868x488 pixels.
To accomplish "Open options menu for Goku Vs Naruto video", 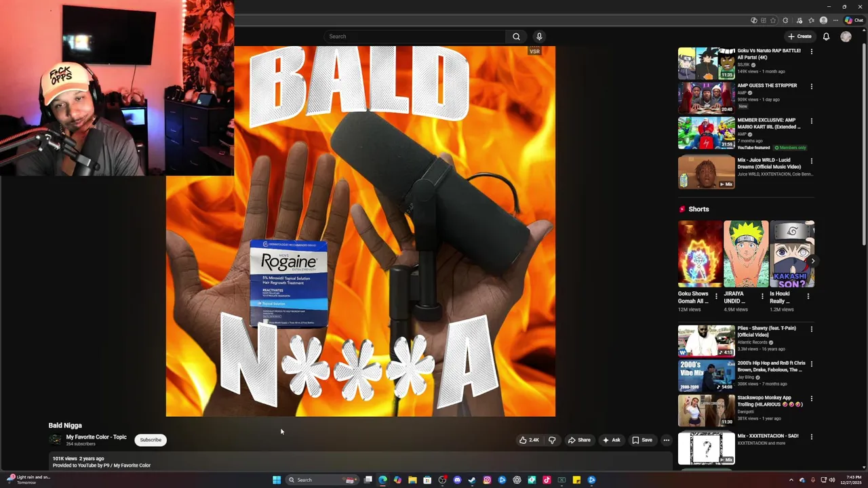I will pyautogui.click(x=811, y=52).
